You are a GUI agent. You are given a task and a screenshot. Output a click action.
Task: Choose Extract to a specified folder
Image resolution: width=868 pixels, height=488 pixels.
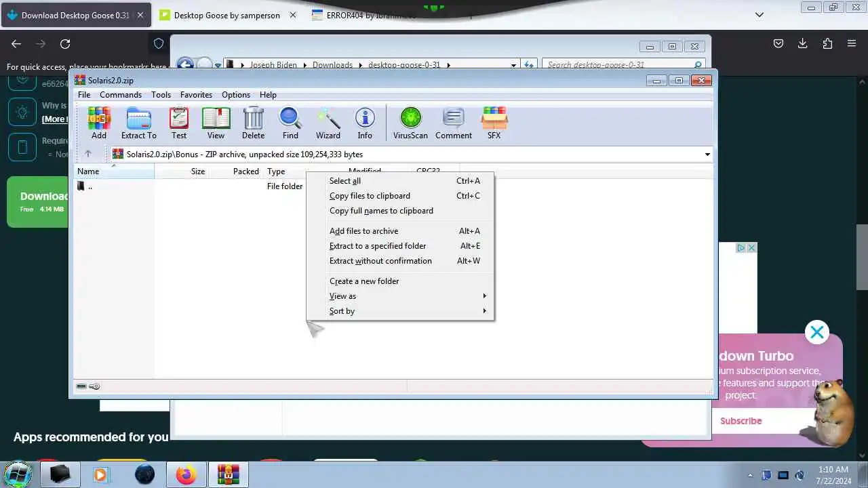coord(400,246)
